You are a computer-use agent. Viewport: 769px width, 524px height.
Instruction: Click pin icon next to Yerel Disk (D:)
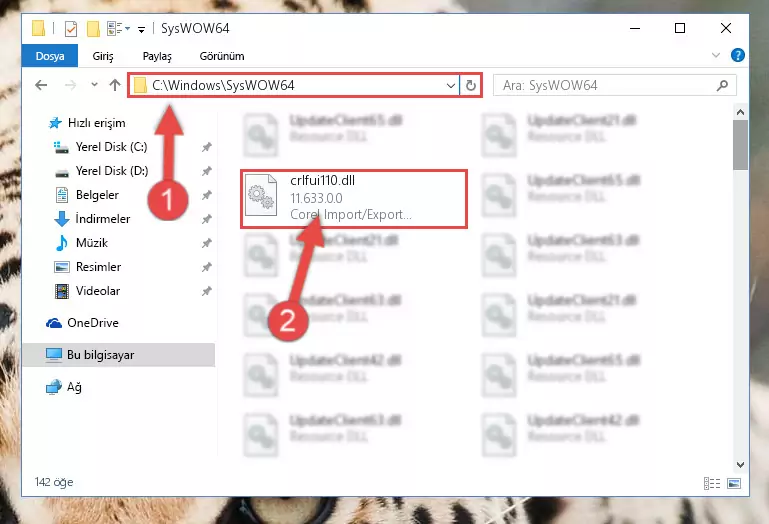click(206, 171)
